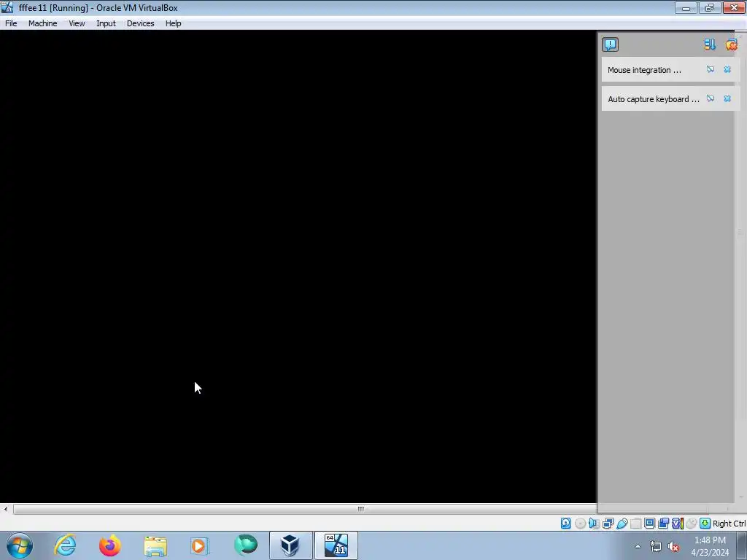Open Windows Media Player from the taskbar
This screenshot has height=560, width=747.
point(200,545)
